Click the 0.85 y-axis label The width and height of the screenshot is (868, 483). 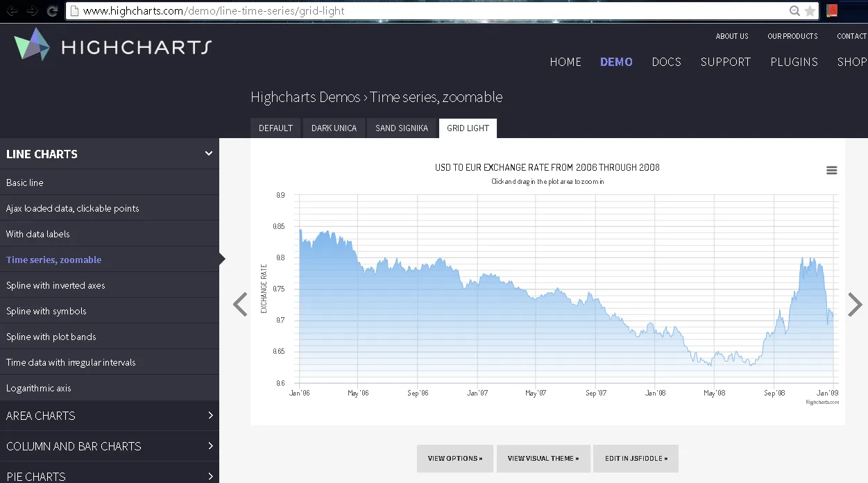[279, 226]
